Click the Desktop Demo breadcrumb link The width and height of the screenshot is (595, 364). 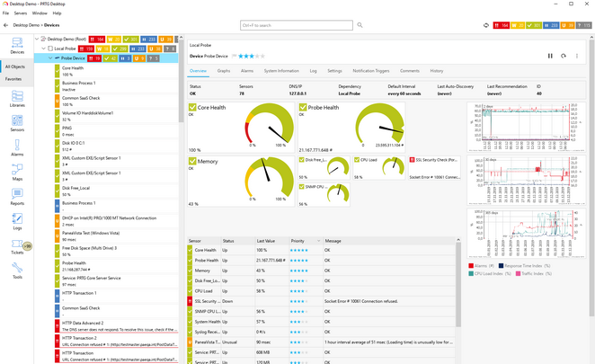click(x=26, y=25)
